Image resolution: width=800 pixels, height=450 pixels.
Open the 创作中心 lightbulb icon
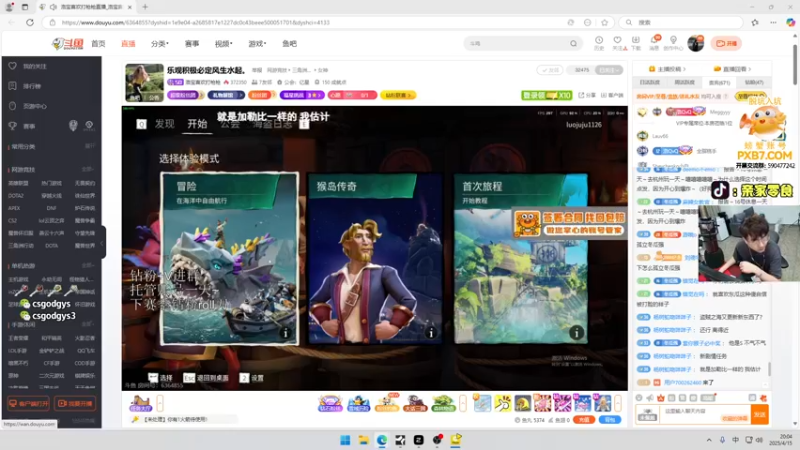pos(673,43)
